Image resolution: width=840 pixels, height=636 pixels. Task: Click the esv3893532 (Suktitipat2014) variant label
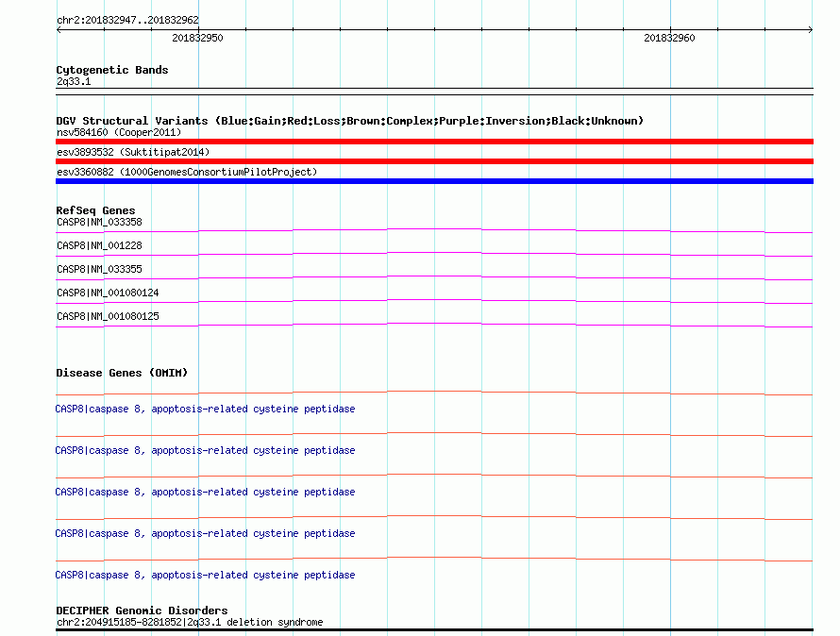pyautogui.click(x=133, y=152)
